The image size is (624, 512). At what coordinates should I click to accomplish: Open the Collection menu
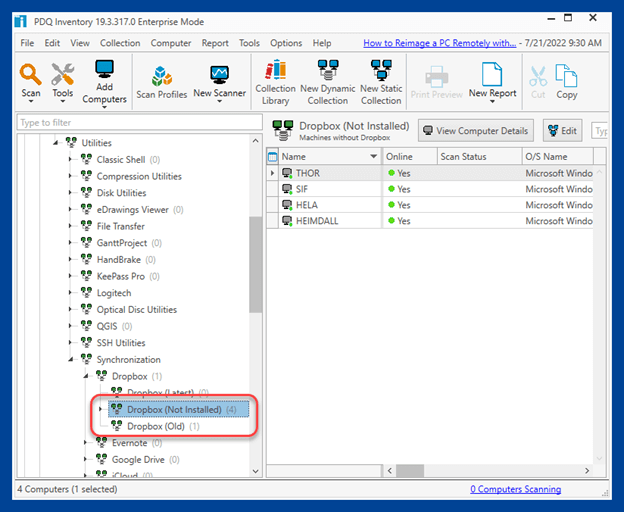coord(120,43)
